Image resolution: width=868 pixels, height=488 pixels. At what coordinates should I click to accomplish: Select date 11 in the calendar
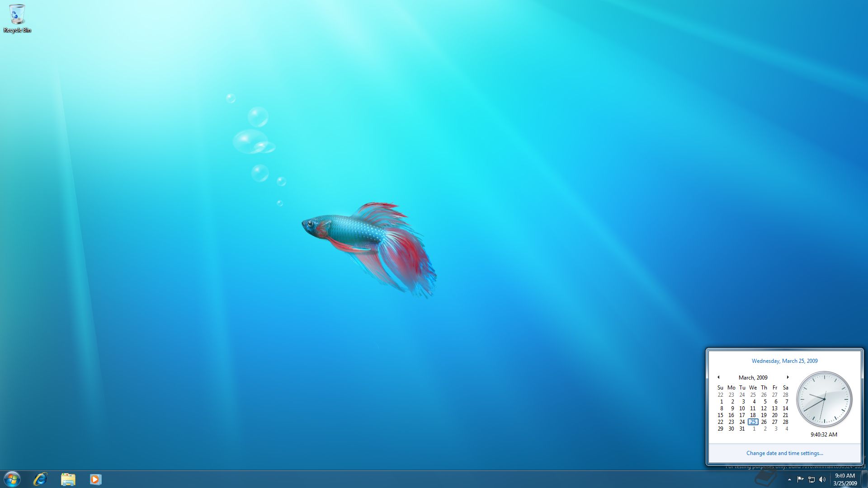tap(753, 408)
